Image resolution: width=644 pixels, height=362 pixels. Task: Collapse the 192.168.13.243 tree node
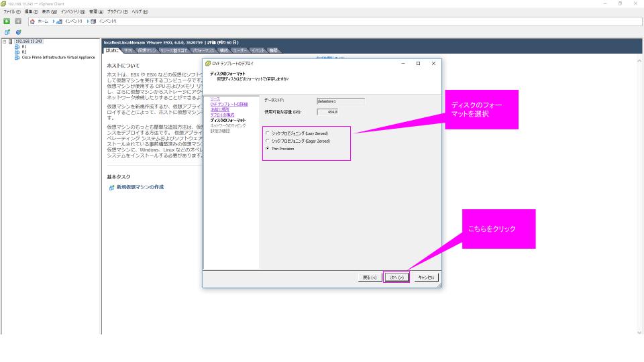[5, 42]
